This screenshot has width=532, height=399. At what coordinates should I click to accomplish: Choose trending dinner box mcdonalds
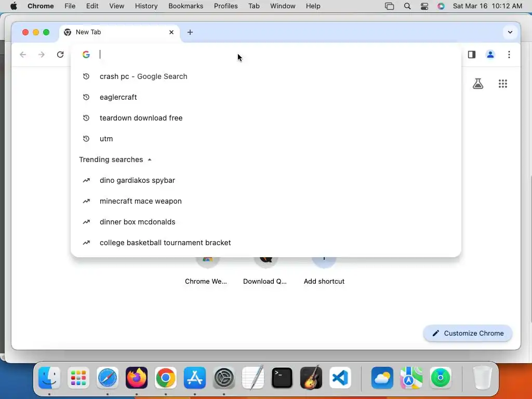pyautogui.click(x=265, y=221)
